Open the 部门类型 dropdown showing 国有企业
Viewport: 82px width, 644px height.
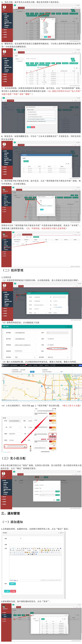click(57, 357)
